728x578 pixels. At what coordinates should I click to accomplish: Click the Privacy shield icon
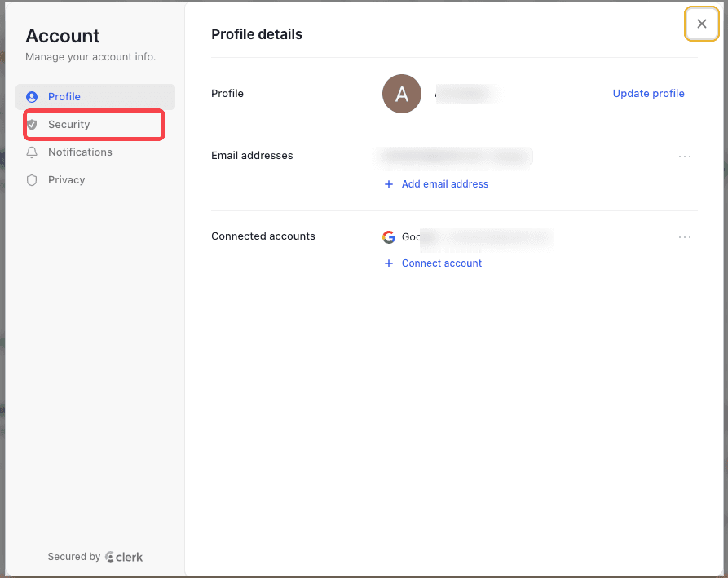click(32, 180)
